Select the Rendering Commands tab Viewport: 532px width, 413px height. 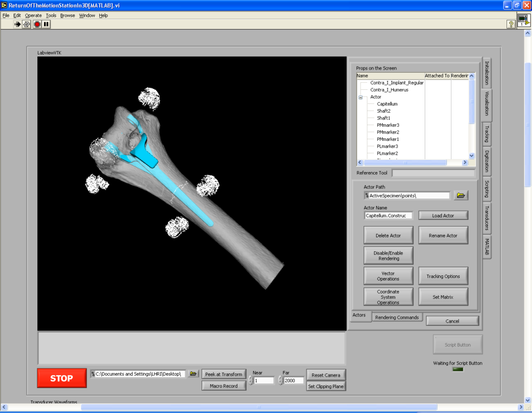tap(397, 317)
